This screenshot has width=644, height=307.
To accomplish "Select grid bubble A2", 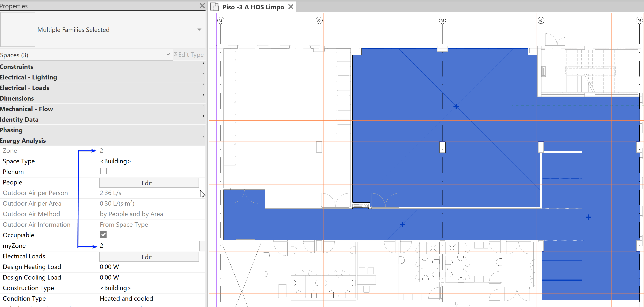I will (x=220, y=20).
